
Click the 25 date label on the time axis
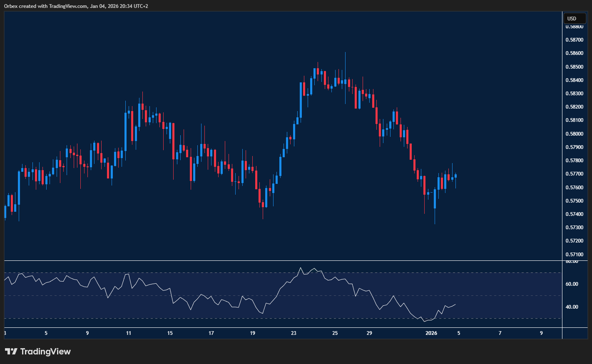(335, 333)
